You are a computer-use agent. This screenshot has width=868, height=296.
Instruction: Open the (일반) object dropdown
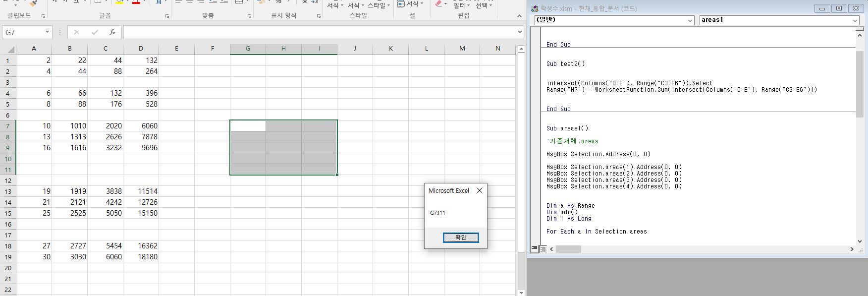690,20
